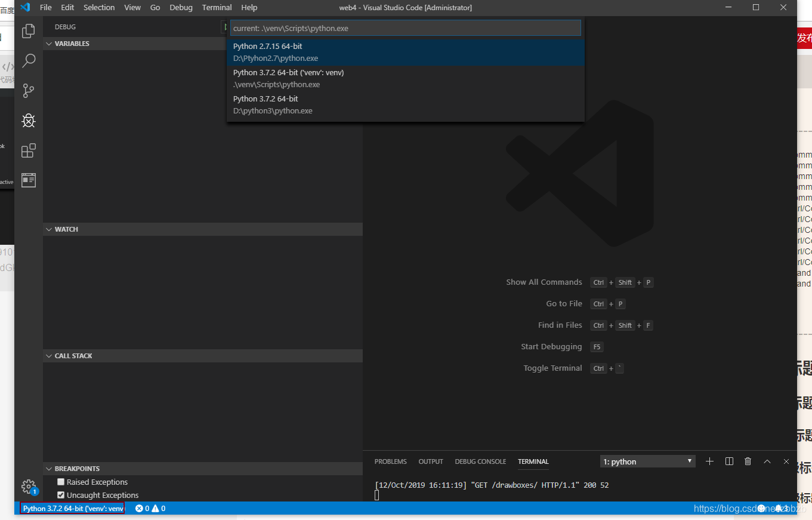Viewport: 812px width, 520px height.
Task: Open the Explorer view in activity bar
Action: pyautogui.click(x=28, y=31)
